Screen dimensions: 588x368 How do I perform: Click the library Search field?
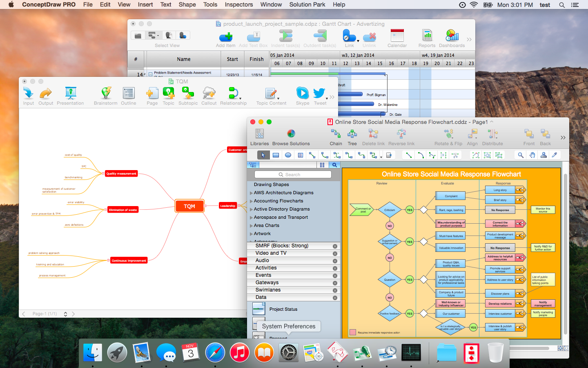293,175
